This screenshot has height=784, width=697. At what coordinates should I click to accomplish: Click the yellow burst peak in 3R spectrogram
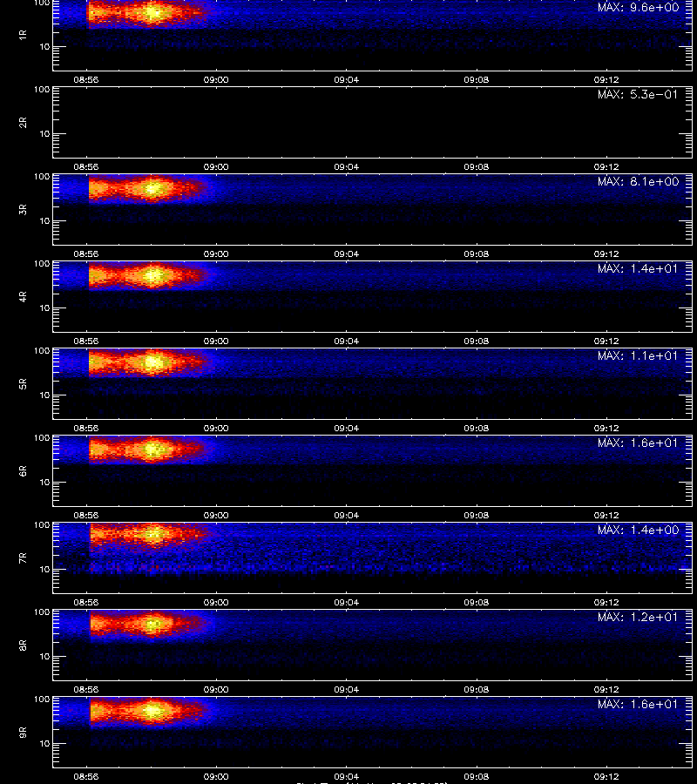pyautogui.click(x=154, y=188)
